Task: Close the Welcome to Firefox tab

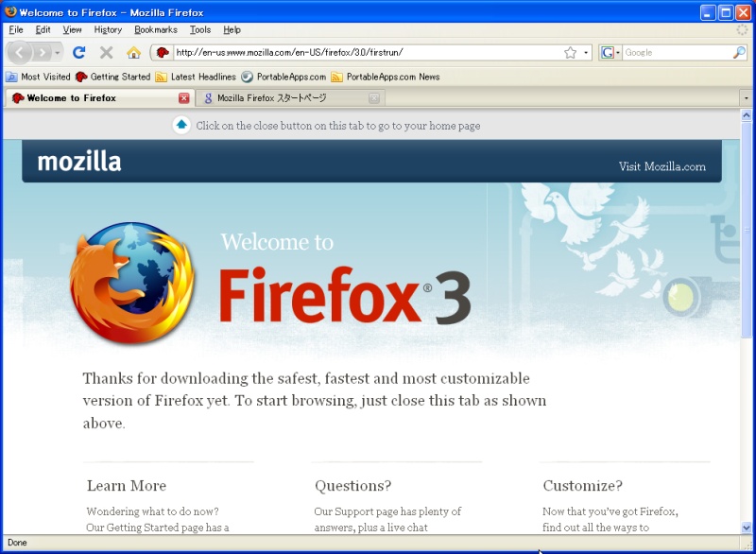Action: point(183,98)
